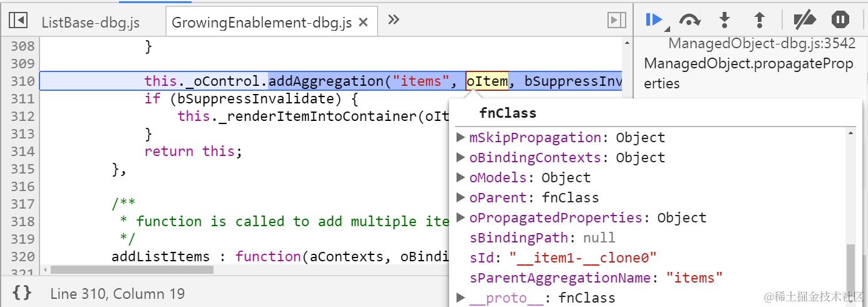Expand oPropagatedProperties property
The height and width of the screenshot is (307, 868).
tap(460, 217)
